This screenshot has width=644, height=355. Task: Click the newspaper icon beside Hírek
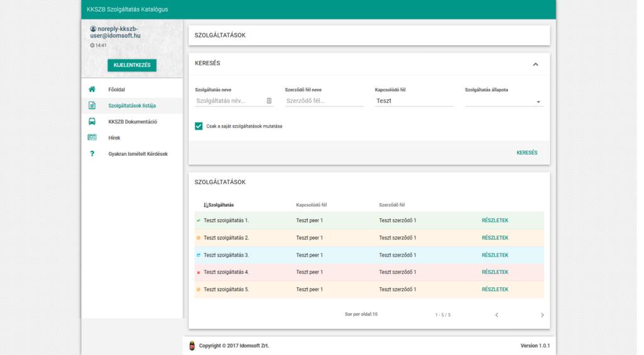[92, 138]
